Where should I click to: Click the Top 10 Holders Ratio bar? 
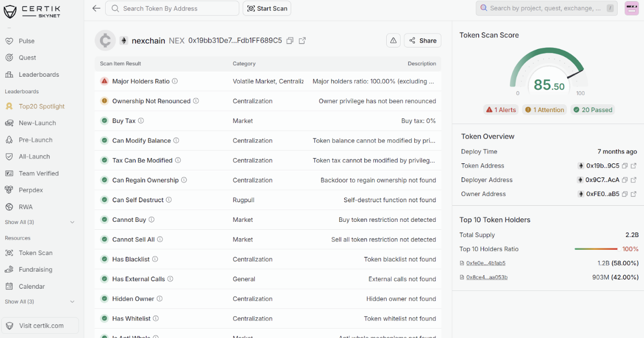tap(596, 249)
